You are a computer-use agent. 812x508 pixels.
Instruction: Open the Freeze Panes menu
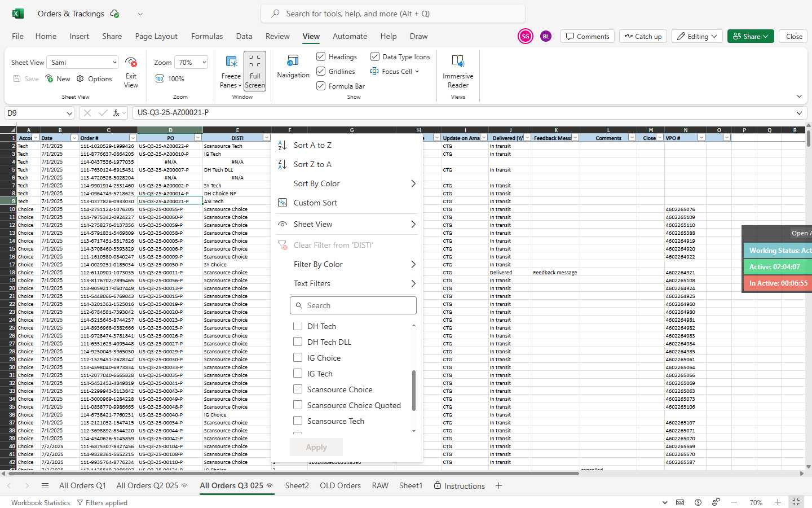pos(231,72)
